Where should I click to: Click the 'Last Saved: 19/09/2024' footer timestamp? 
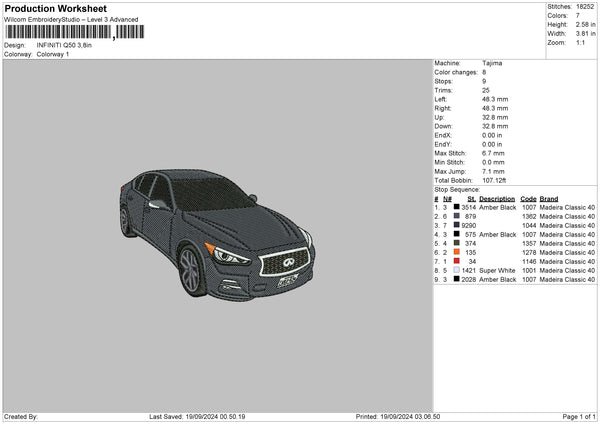point(197,416)
